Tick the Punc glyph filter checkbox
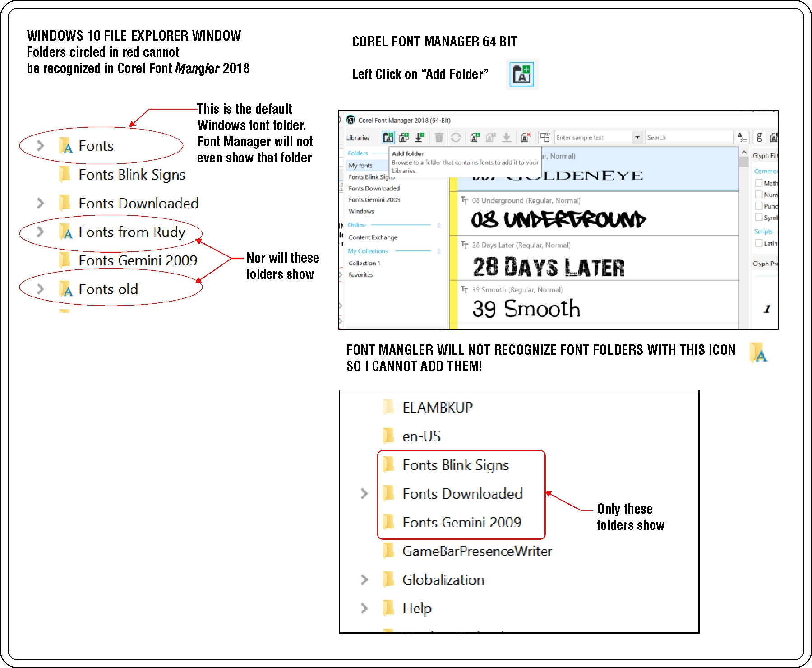The height and width of the screenshot is (668, 812). pos(759,206)
